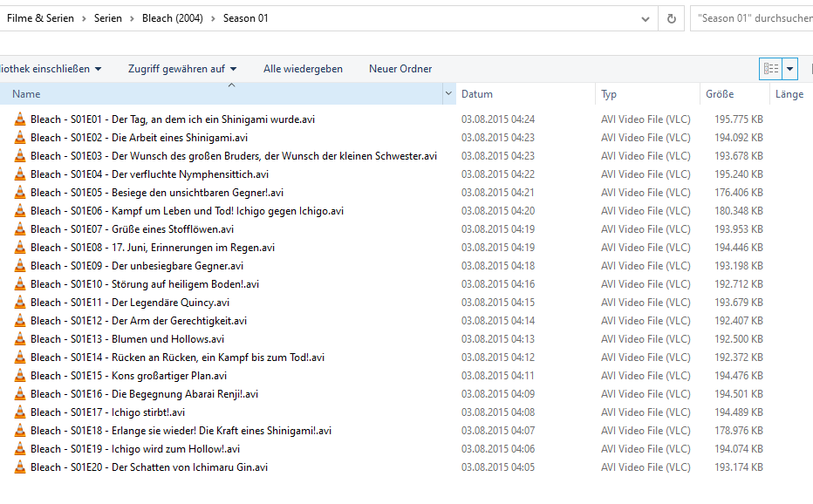Expand breadcrumb arrow after 'Serien'
Screen dimensions: 813x504
click(x=132, y=18)
